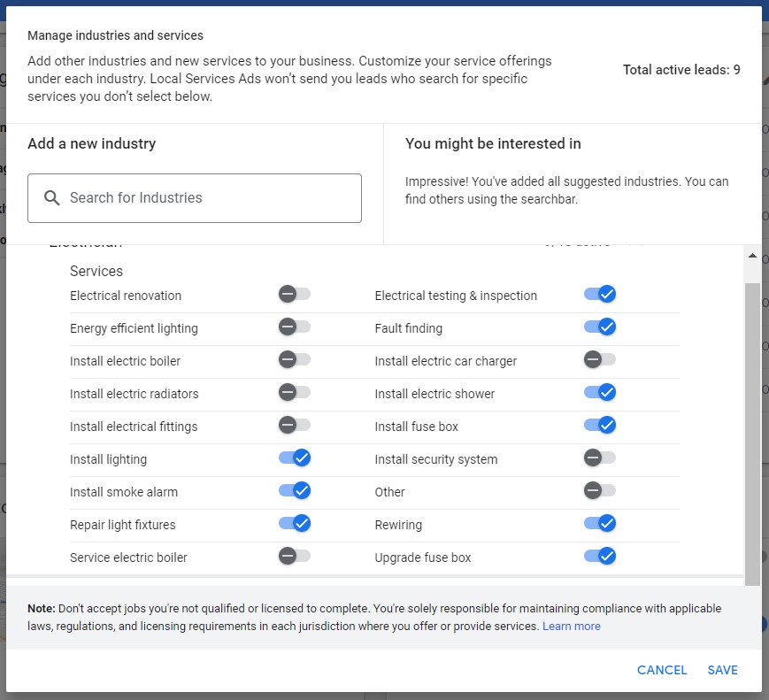The image size is (769, 700).
Task: Click the search magnifier icon
Action: tap(51, 198)
